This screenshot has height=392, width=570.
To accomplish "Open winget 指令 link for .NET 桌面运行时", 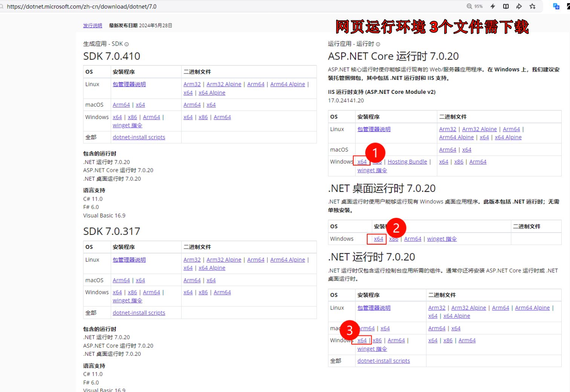I will pyautogui.click(x=442, y=239).
